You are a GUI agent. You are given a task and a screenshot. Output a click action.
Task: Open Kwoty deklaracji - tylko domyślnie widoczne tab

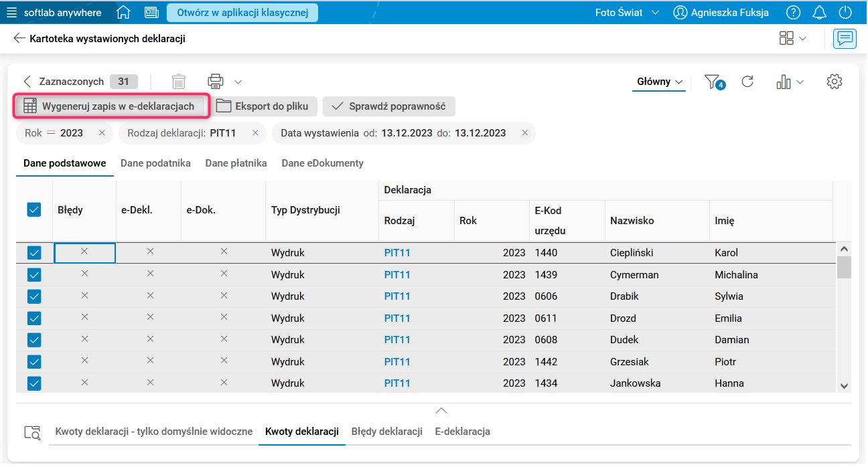coord(154,432)
